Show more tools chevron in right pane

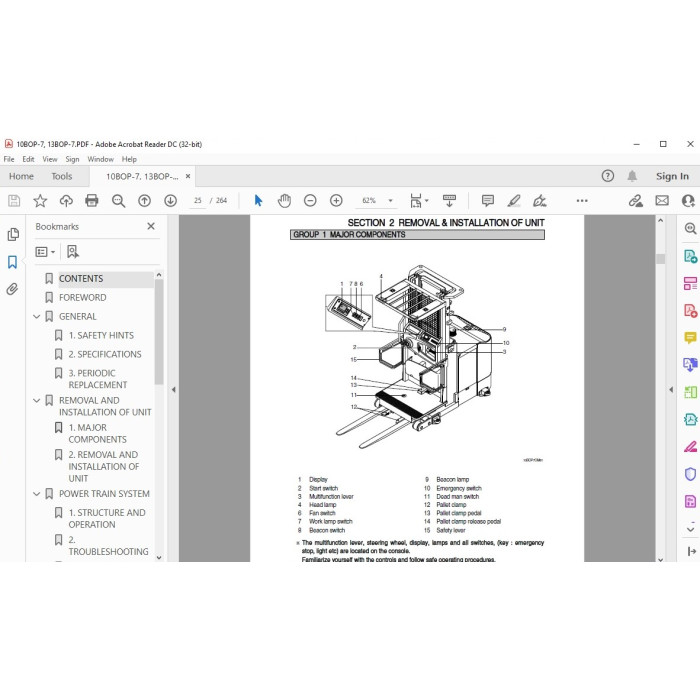pyautogui.click(x=690, y=529)
